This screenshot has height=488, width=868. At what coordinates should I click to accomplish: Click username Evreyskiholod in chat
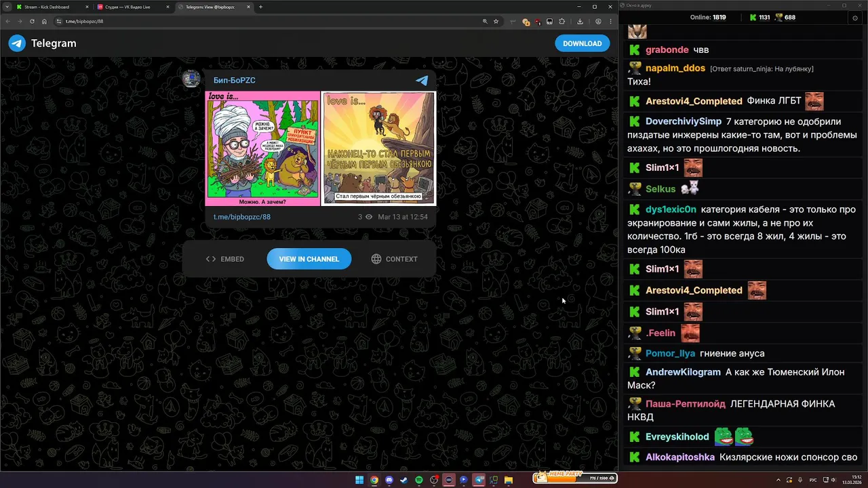tap(677, 437)
